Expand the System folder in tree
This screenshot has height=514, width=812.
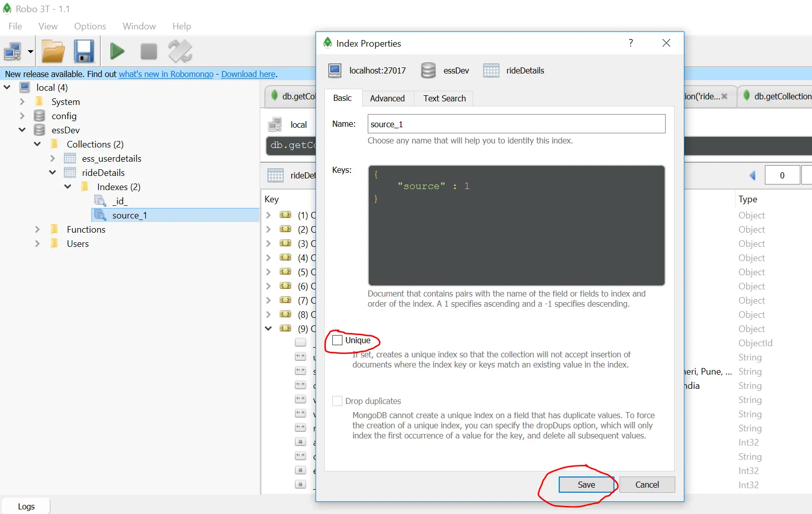click(22, 101)
